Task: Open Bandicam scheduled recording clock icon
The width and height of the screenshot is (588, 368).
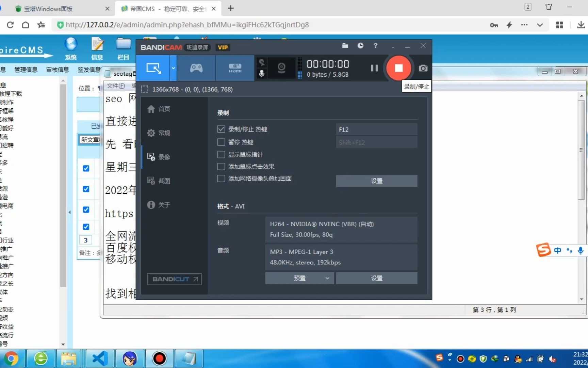Action: coord(360,46)
